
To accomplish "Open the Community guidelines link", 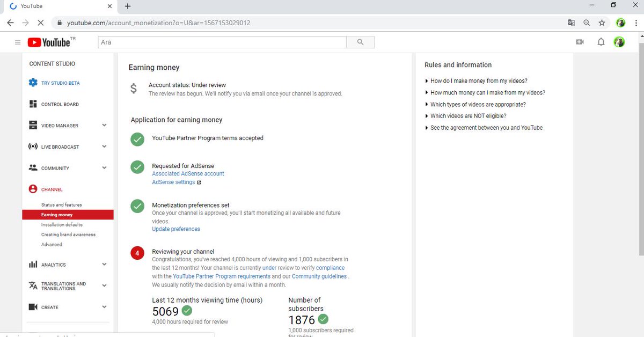I will 319,276.
